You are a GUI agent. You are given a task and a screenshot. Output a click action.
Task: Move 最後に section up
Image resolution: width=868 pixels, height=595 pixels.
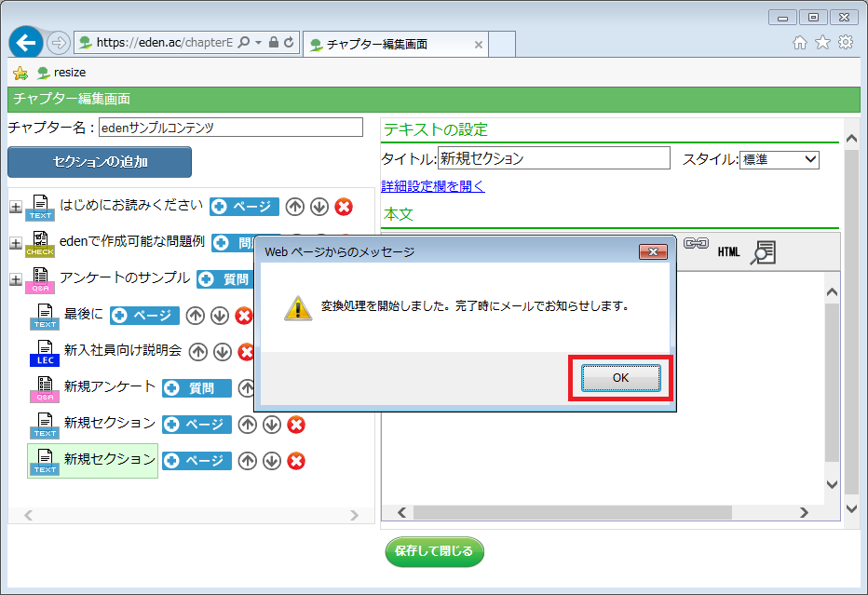(196, 316)
